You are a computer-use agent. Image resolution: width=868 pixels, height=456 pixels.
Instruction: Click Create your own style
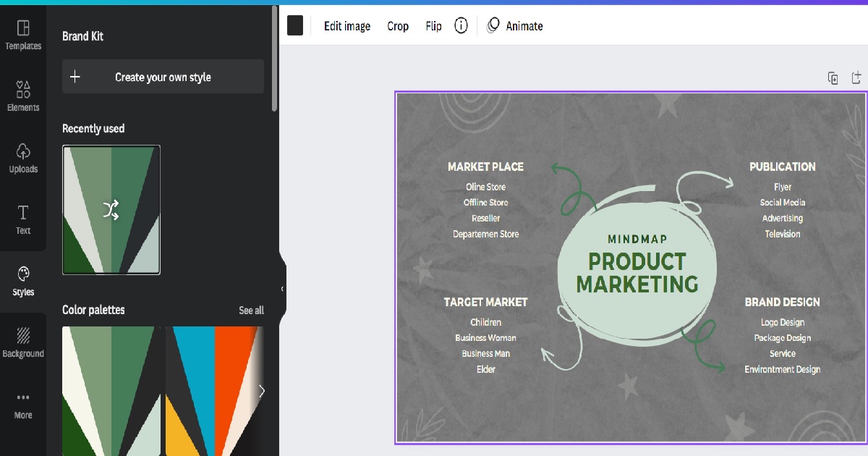click(x=163, y=76)
